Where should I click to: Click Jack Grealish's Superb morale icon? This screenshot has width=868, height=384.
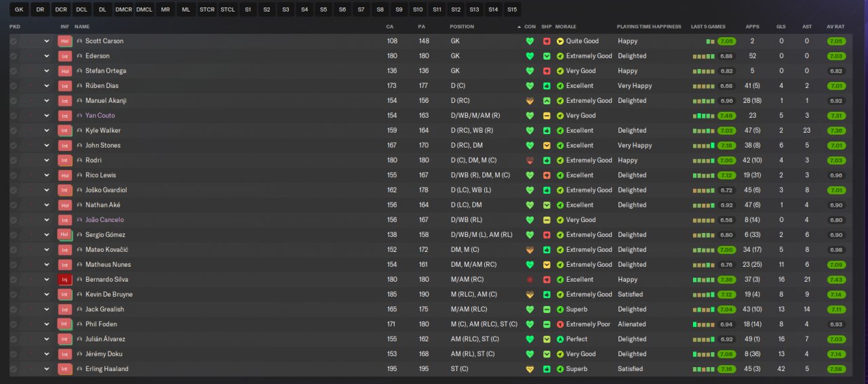click(560, 310)
